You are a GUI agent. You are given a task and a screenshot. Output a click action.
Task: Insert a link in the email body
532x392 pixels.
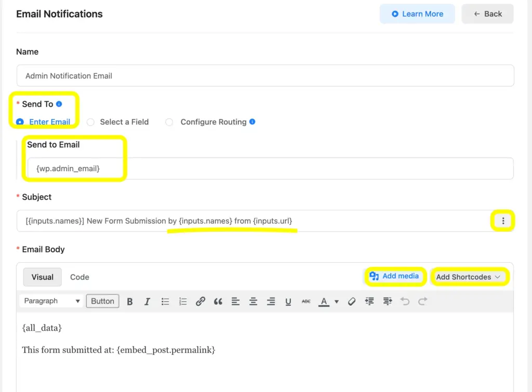[x=201, y=301]
